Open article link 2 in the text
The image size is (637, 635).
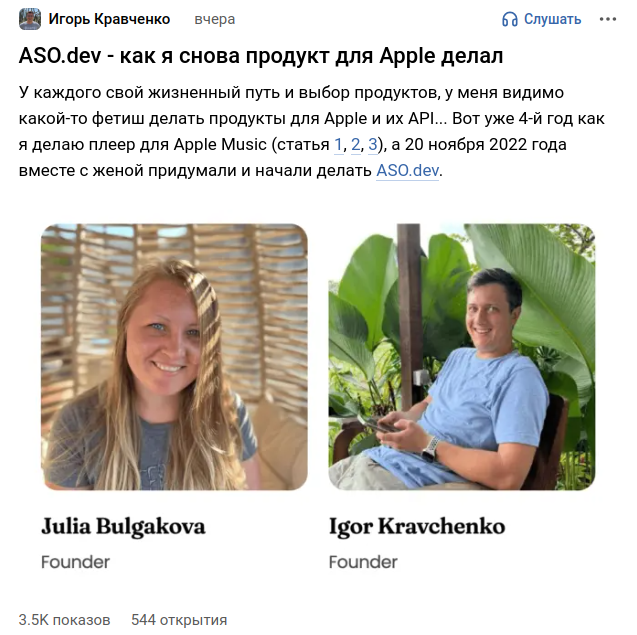(355, 145)
